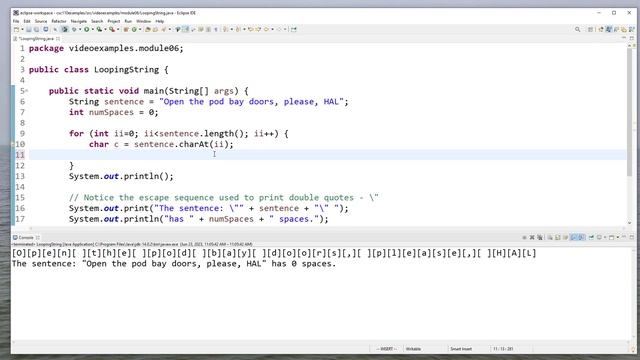Viewport: 640px width, 360px height.
Task: Open the Source menu
Action: coord(41,21)
